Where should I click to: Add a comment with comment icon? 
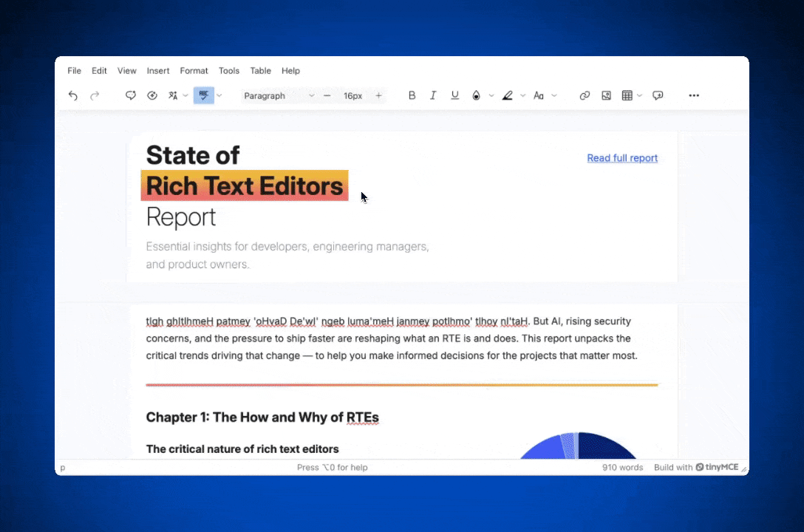tap(658, 95)
